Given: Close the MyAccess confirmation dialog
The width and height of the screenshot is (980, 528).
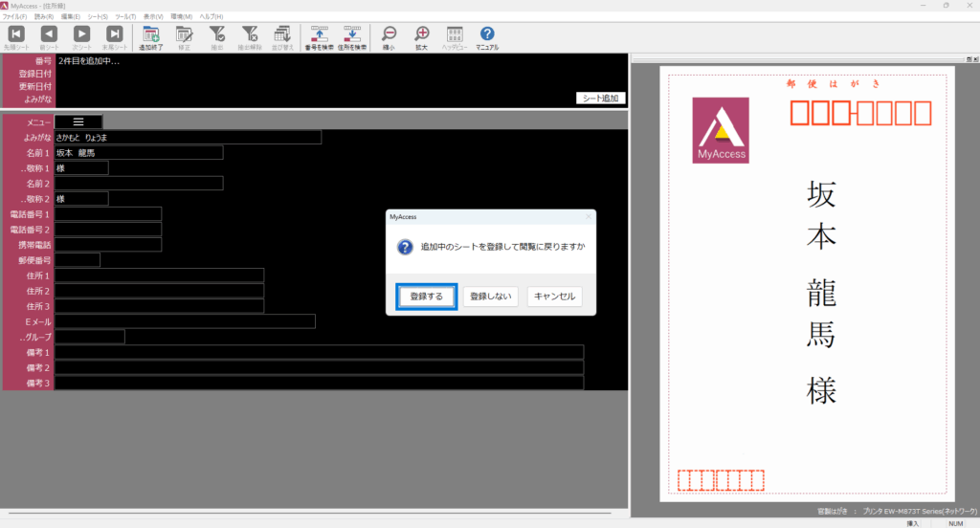Looking at the screenshot, I should pyautogui.click(x=588, y=217).
